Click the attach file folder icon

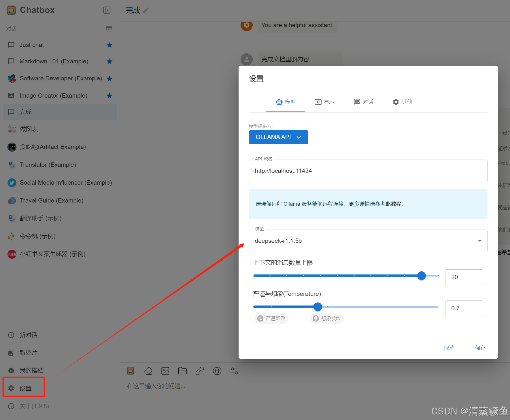pyautogui.click(x=182, y=371)
